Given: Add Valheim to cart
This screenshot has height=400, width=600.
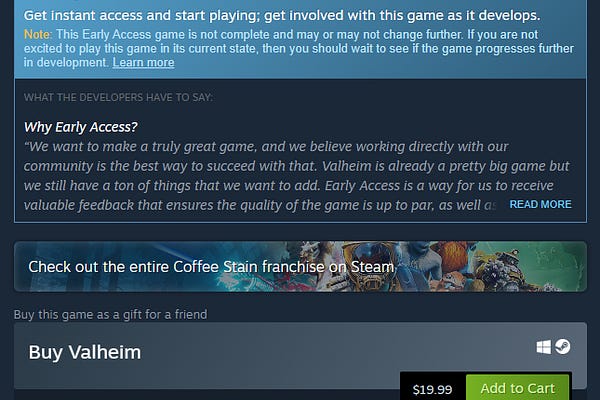Looking at the screenshot, I should coord(517,388).
